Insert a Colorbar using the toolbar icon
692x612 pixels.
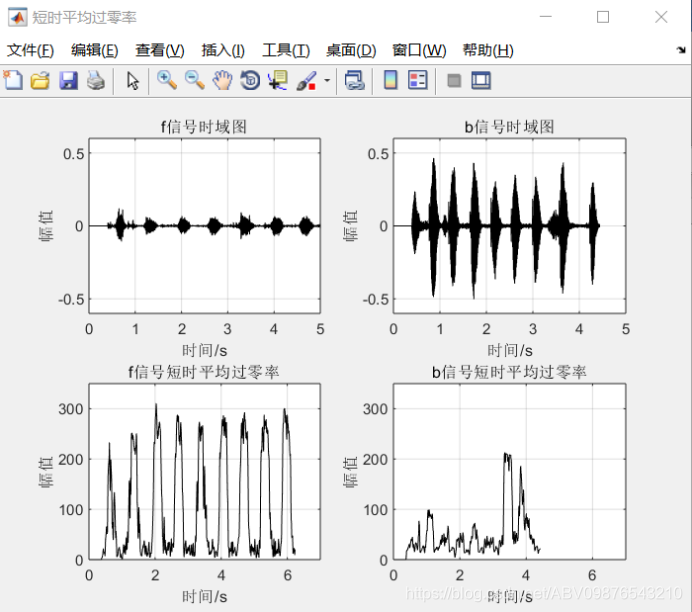391,81
